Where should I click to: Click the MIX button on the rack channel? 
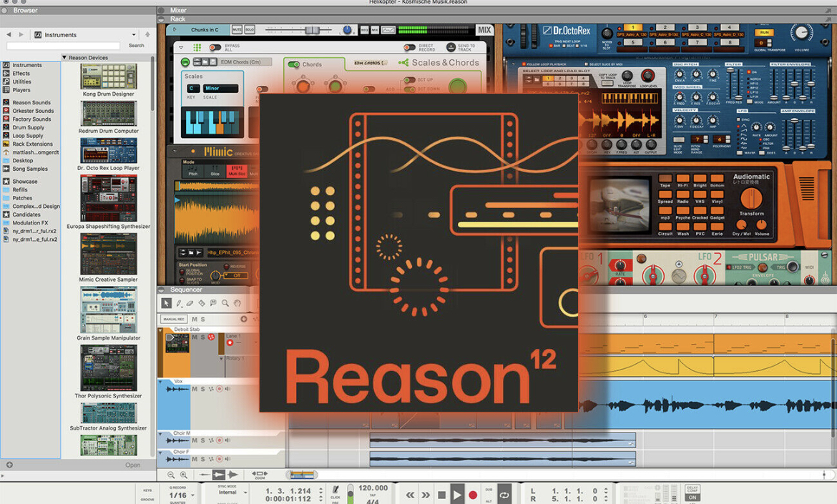pyautogui.click(x=484, y=30)
